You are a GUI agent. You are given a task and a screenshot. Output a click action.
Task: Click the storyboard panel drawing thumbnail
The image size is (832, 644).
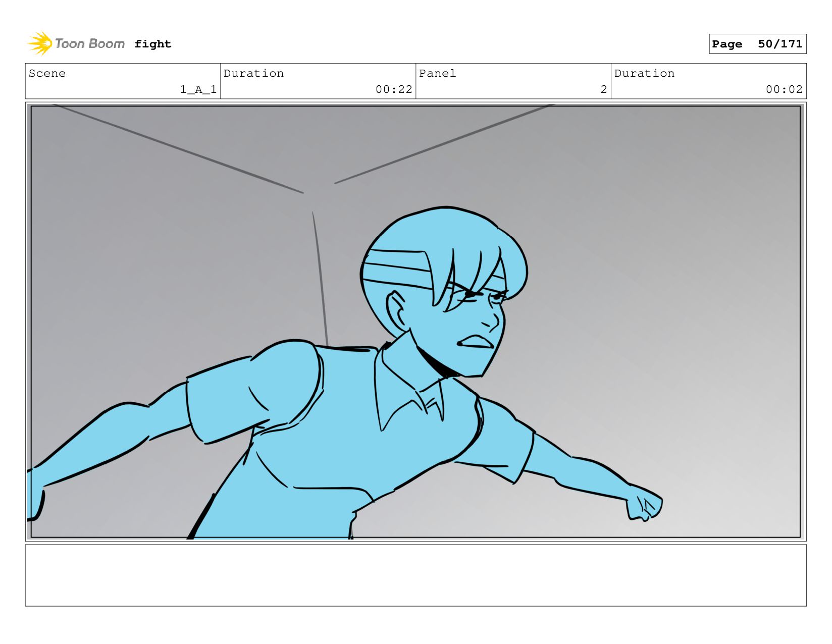(415, 321)
